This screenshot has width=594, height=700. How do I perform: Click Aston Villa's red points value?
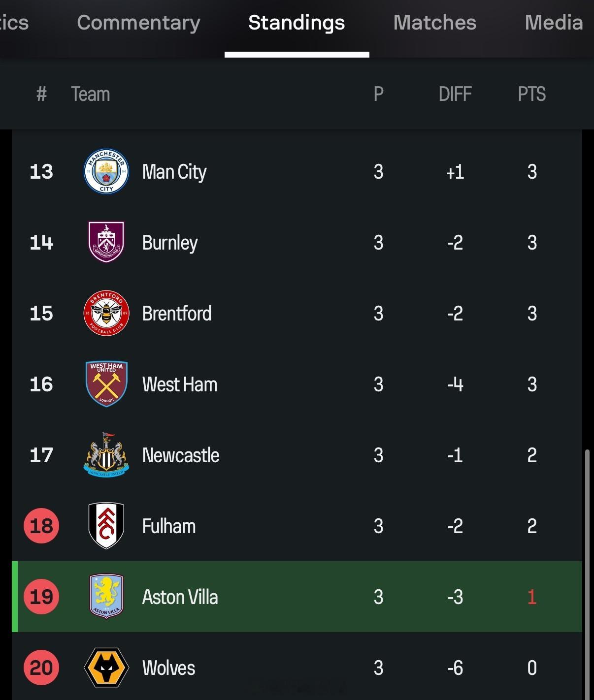tap(532, 597)
